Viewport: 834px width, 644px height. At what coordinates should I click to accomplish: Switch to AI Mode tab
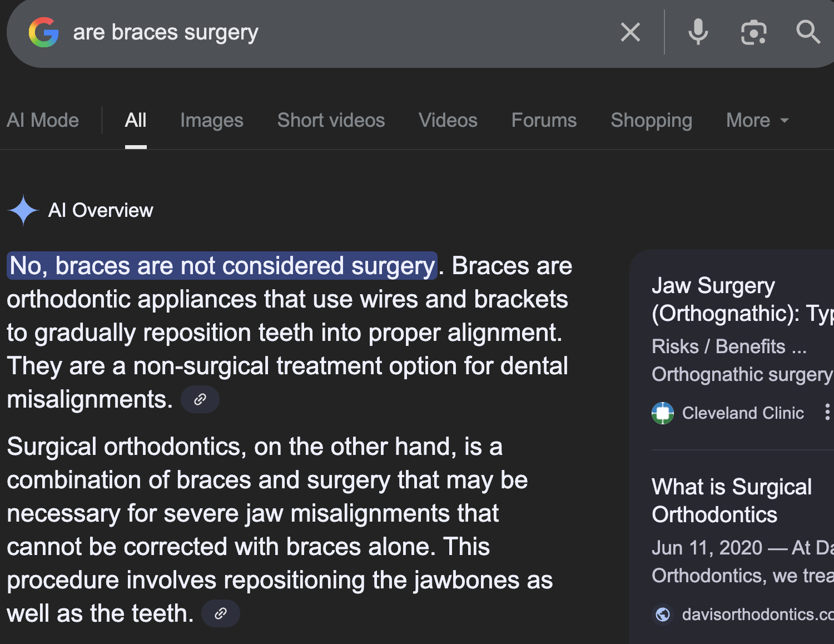click(x=43, y=120)
